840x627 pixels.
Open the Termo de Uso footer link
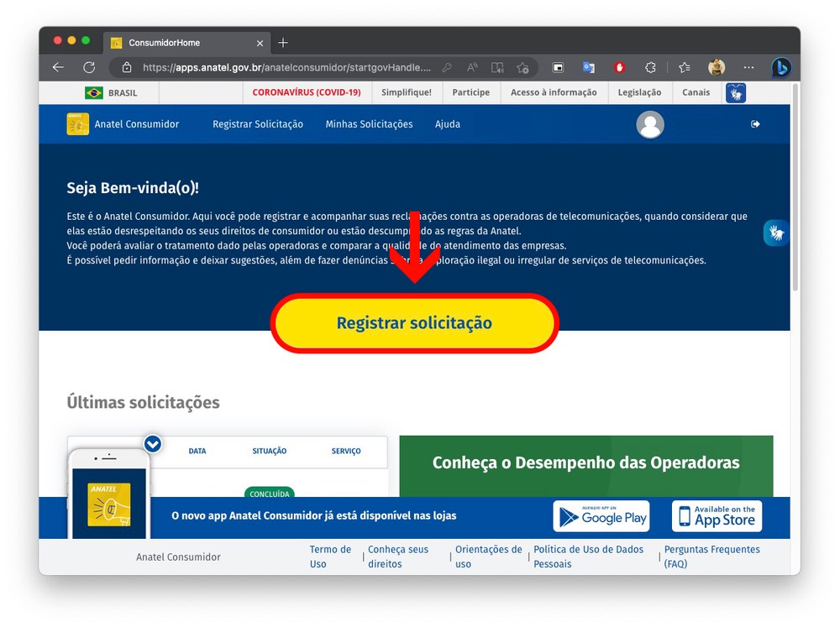click(330, 556)
